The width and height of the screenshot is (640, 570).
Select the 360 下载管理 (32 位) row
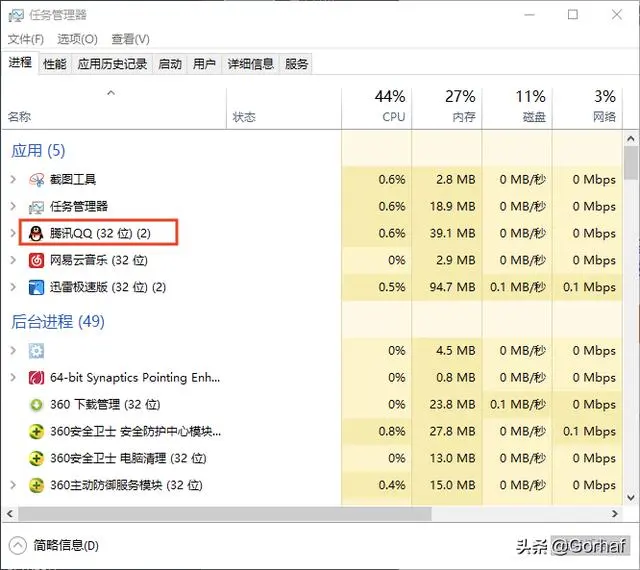[x=312, y=405]
